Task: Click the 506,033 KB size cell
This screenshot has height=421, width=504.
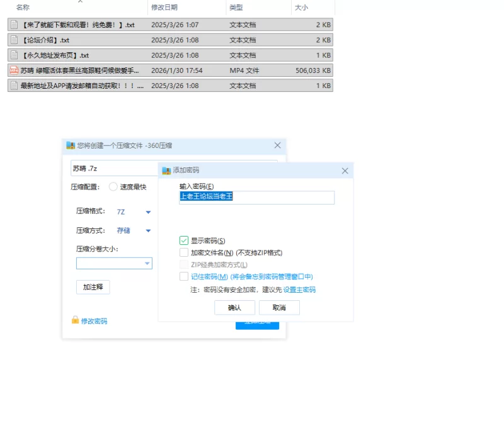Action: point(313,70)
